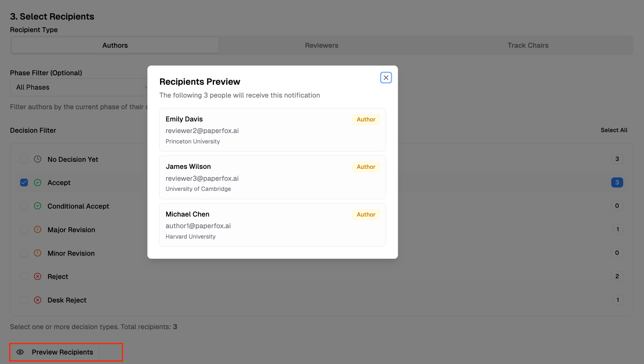
Task: Click the eye icon in Preview Recipients
Action: pos(20,352)
